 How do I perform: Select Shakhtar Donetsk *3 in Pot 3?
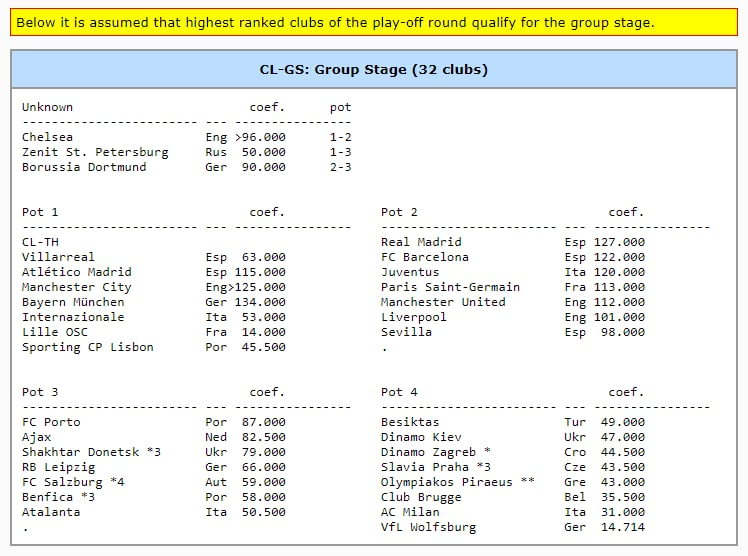[91, 452]
